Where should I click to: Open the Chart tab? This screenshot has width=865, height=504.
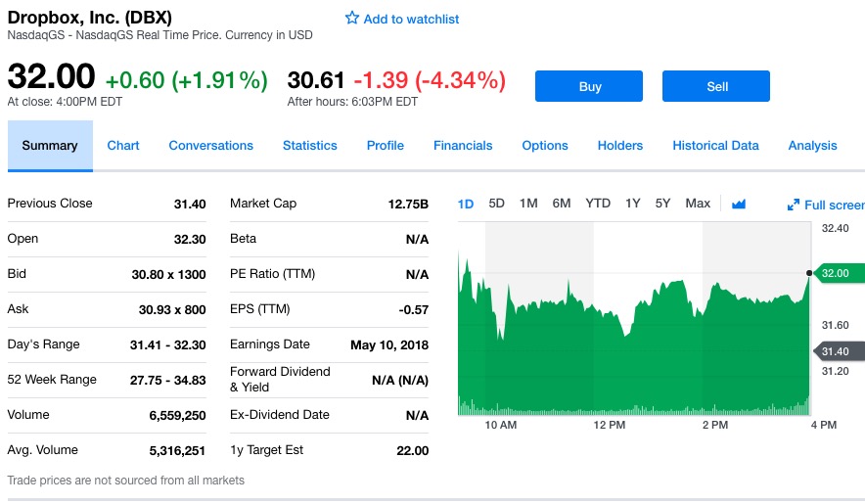123,146
